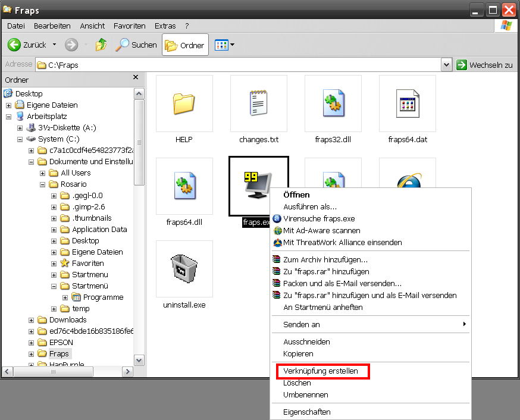Click the Desktop icon in folder tree
This screenshot has width=520, height=420.
coord(8,93)
